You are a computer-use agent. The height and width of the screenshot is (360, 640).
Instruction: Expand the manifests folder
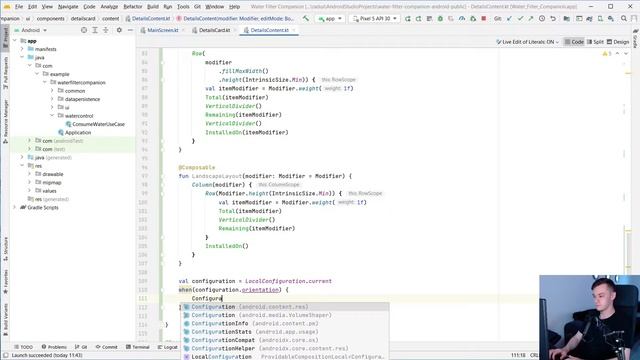coord(22,49)
